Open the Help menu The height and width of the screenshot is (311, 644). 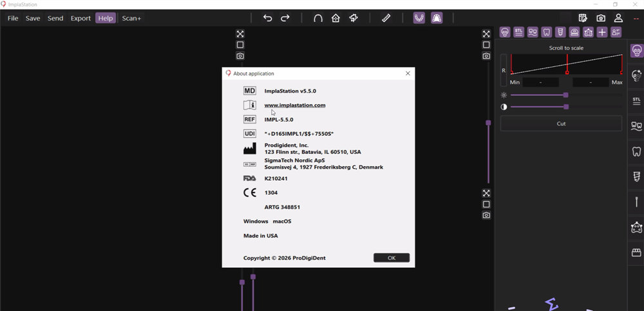[106, 18]
